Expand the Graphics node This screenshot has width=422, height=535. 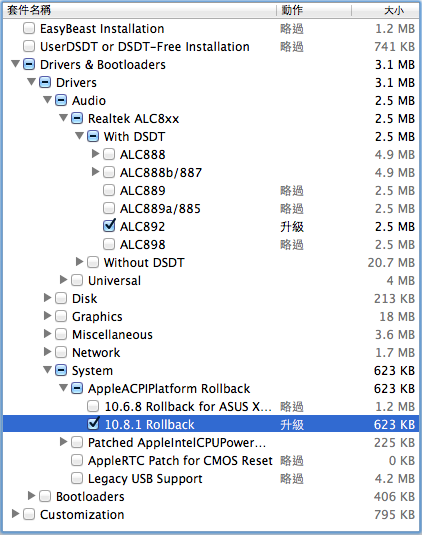coord(47,316)
